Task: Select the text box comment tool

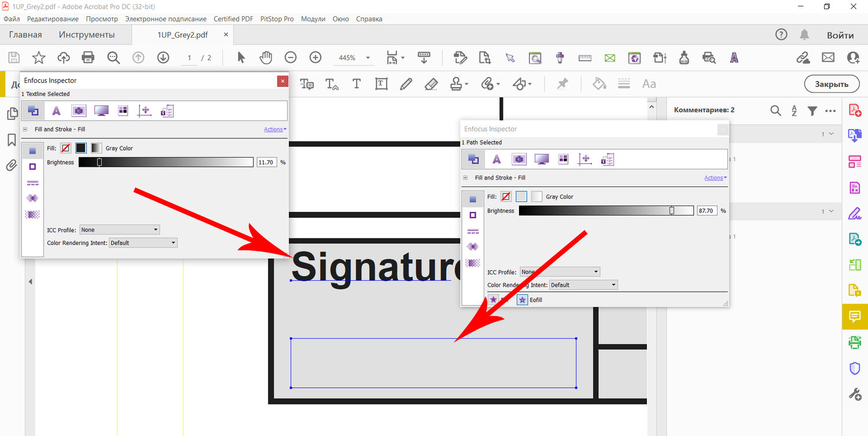Action: pyautogui.click(x=381, y=84)
